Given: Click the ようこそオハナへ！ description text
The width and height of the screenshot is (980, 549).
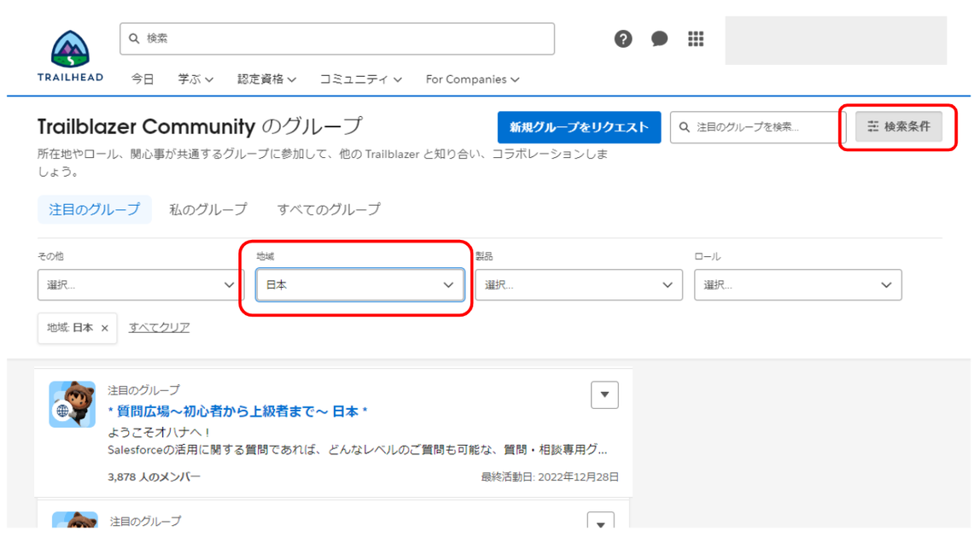Looking at the screenshot, I should pos(160,432).
